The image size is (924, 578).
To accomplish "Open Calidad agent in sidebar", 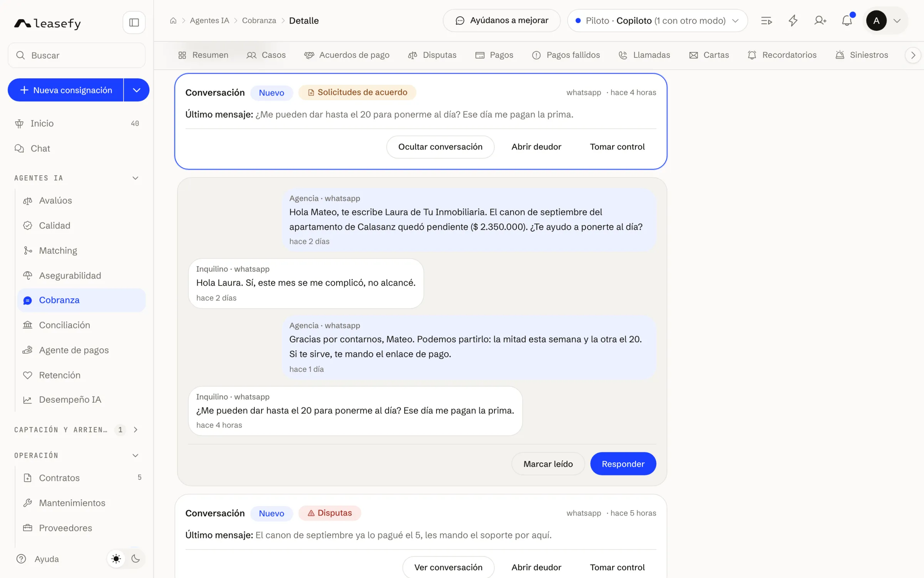I will point(81,225).
